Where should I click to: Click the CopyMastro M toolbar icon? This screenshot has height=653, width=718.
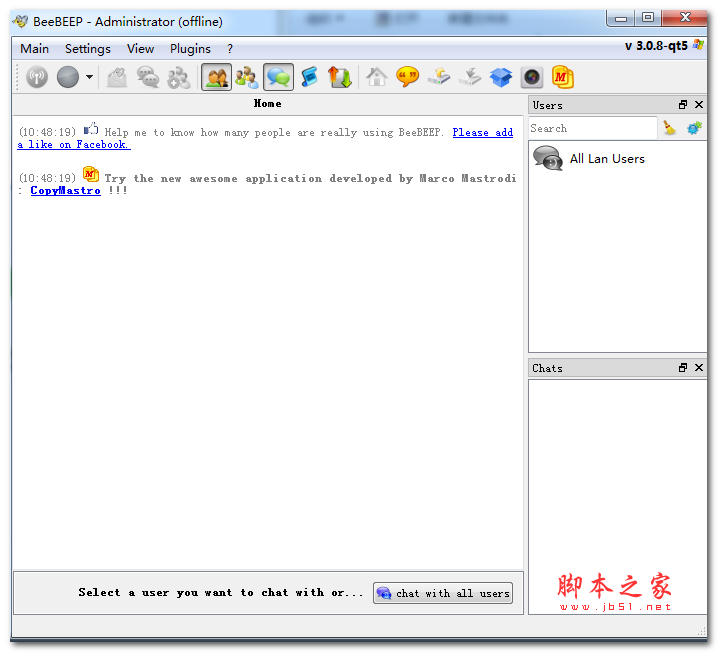(x=563, y=77)
